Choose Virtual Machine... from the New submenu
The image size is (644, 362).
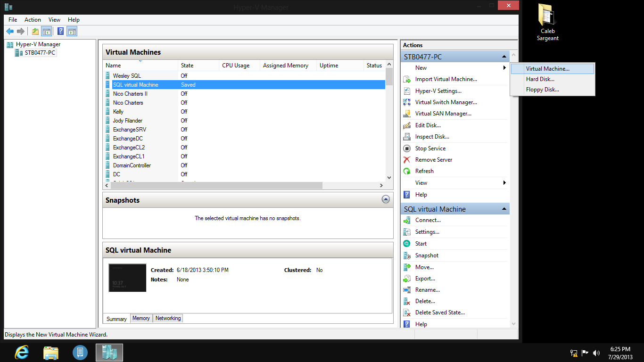pos(553,69)
